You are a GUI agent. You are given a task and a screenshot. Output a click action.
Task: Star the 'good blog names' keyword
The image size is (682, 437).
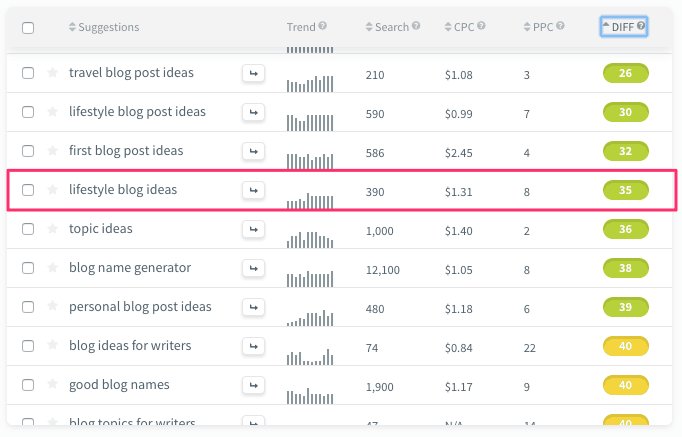[52, 385]
